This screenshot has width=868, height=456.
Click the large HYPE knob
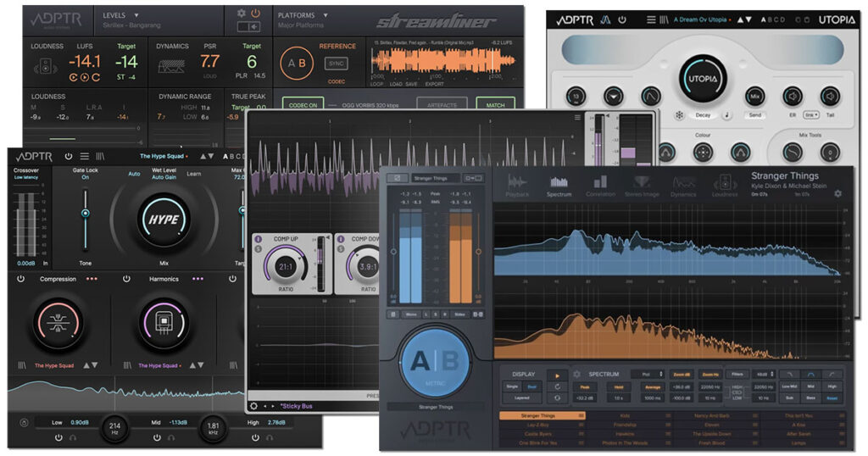click(164, 220)
